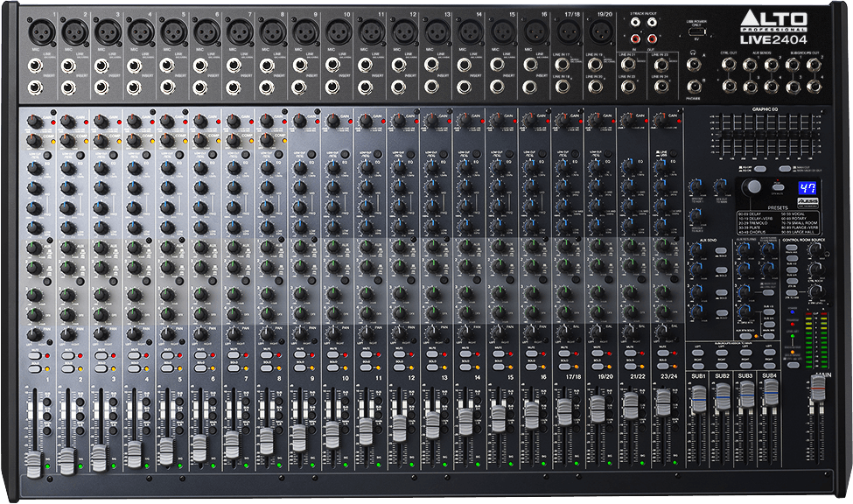This screenshot has height=504, width=853.
Task: Move the channel 16 fader
Action: (532, 415)
